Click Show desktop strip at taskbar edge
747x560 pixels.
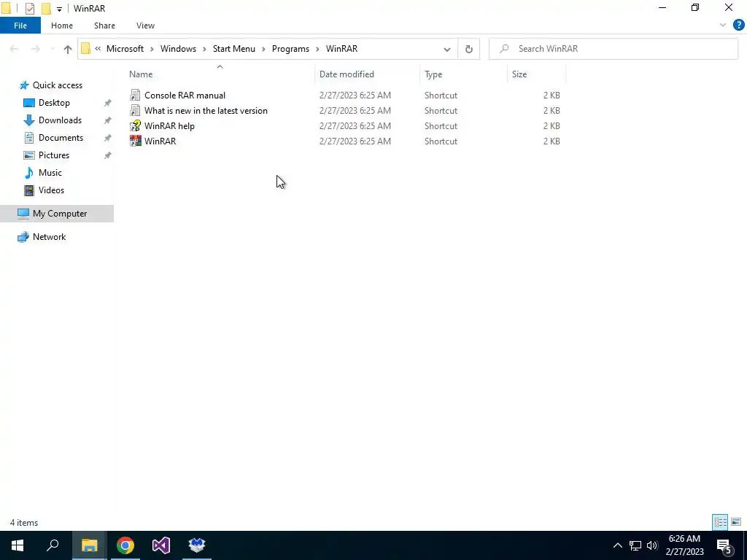(x=745, y=545)
